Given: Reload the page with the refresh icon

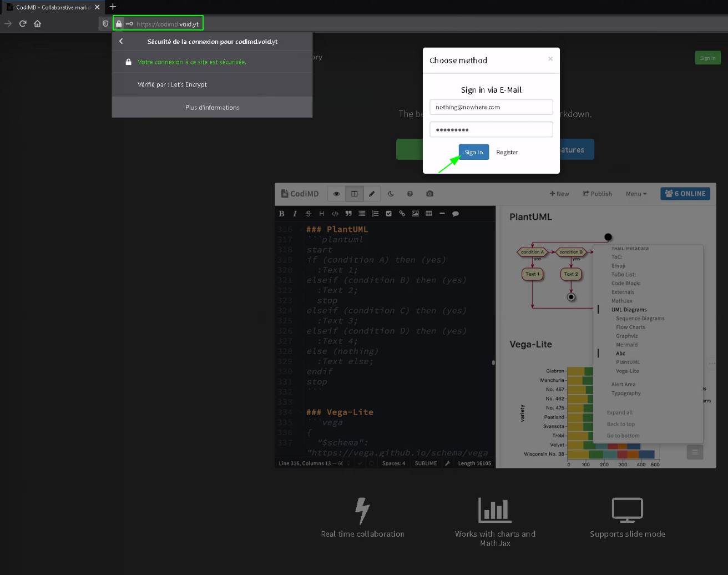Looking at the screenshot, I should [x=23, y=24].
